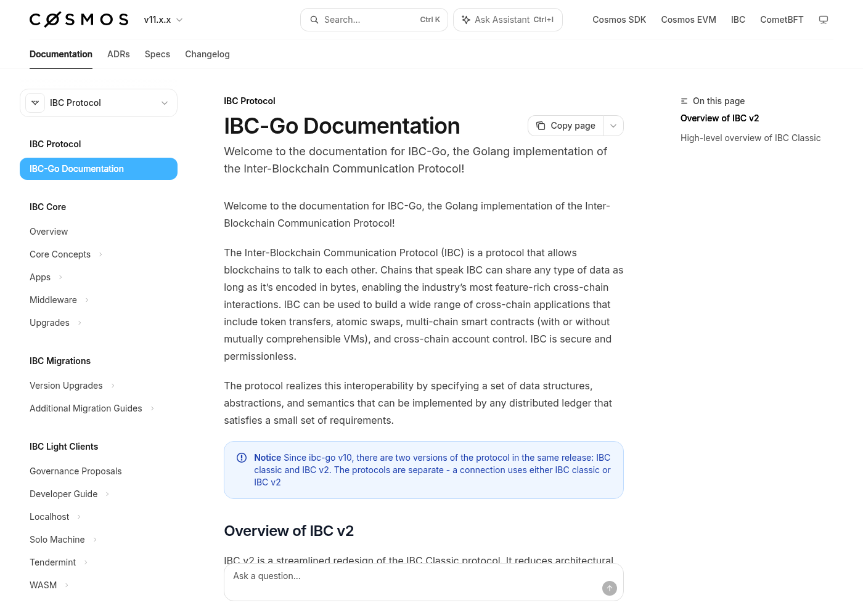This screenshot has height=616, width=863.
Task: Open the Cosmos EVM link
Action: pyautogui.click(x=689, y=20)
